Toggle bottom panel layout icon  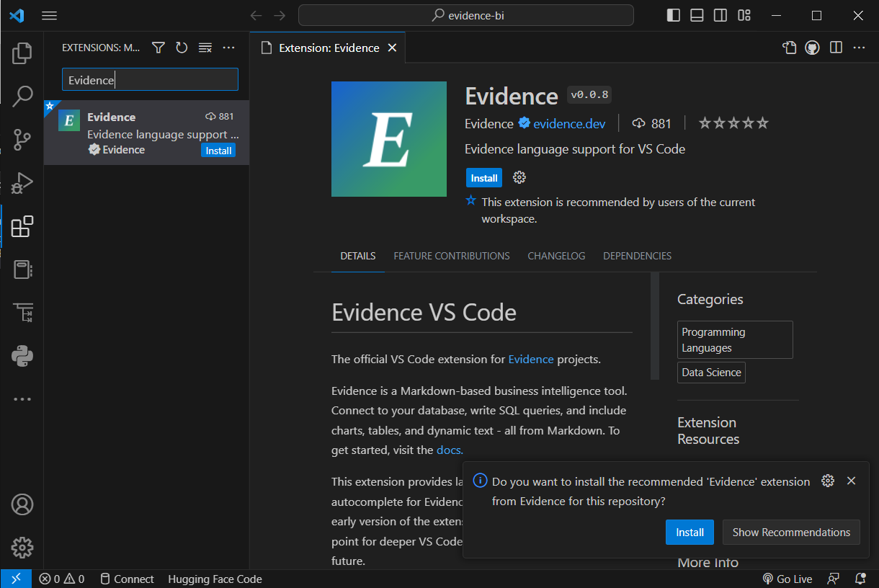click(x=697, y=15)
